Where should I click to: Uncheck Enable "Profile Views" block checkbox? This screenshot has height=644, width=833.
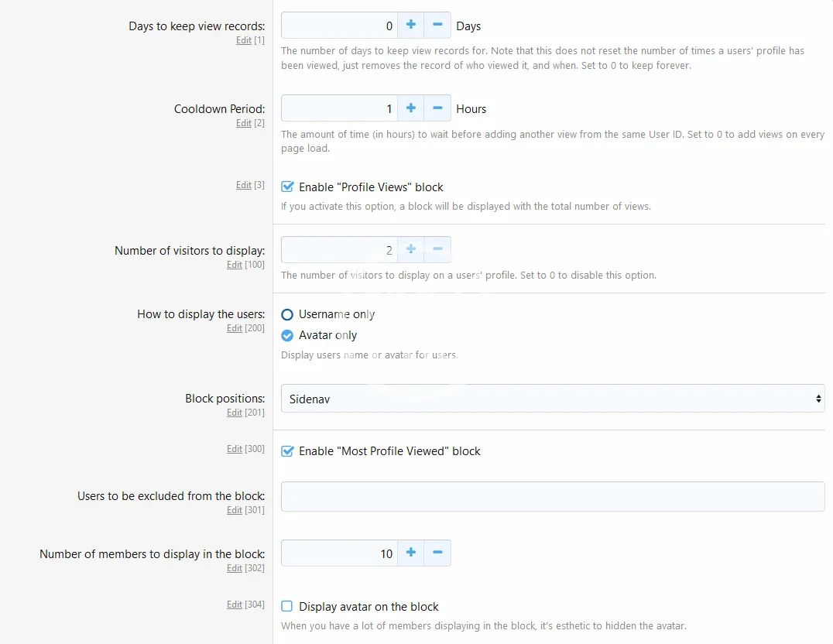coord(287,187)
